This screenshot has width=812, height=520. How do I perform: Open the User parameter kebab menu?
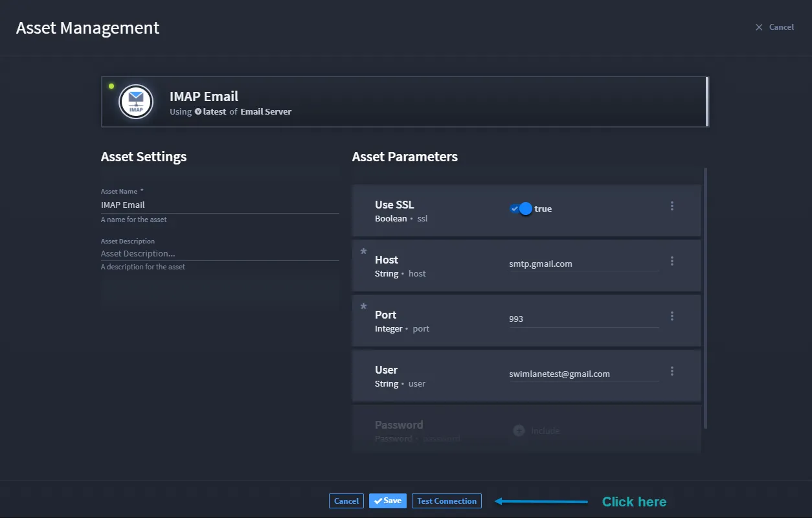click(x=672, y=371)
